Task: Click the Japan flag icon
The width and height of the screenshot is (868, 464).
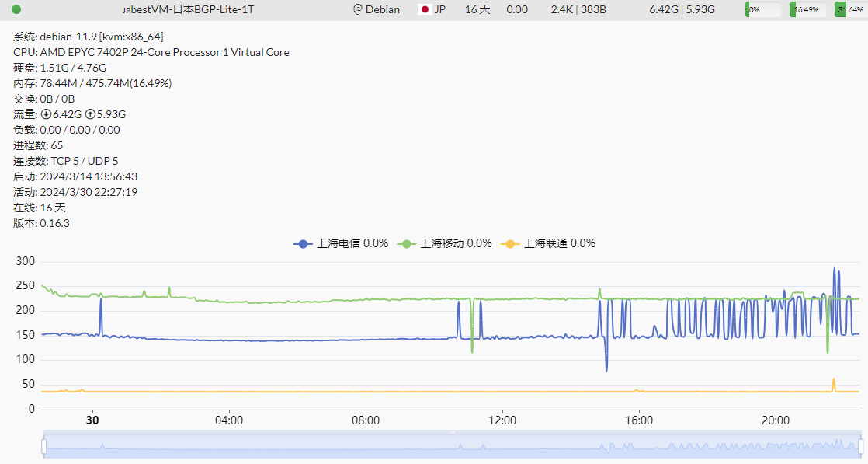Action: coord(425,10)
